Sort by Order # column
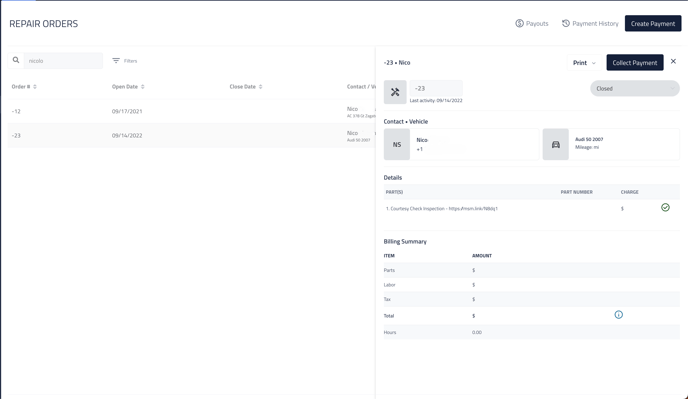 pos(24,86)
